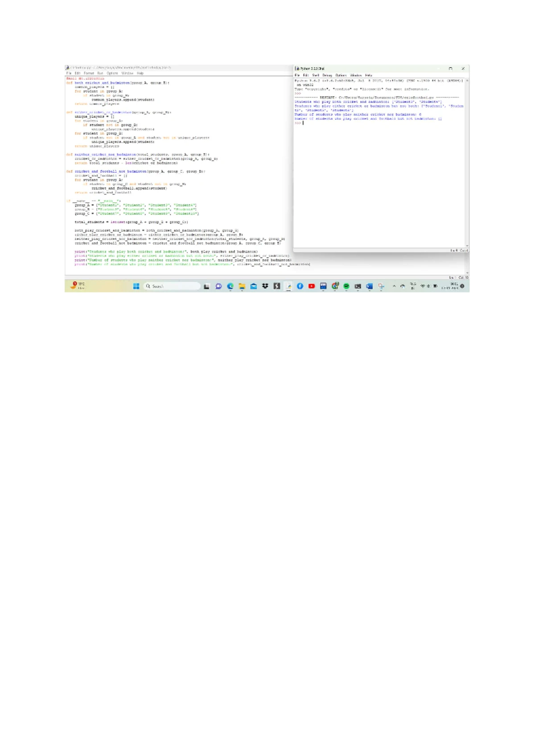Open File Explorer from the taskbar
Image resolution: width=535 pixels, height=756 pixels.
click(242, 286)
